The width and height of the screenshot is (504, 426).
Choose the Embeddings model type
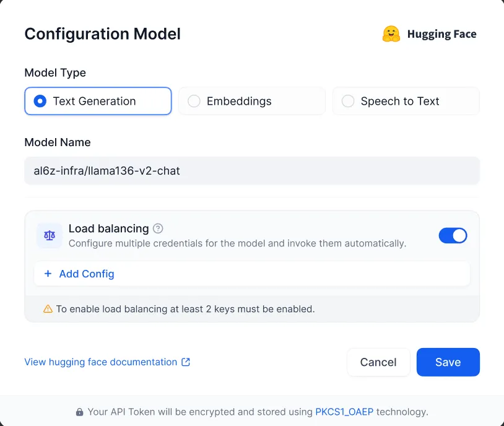pos(251,101)
